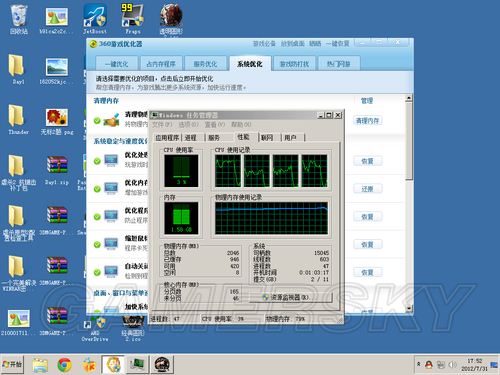The image size is (500, 375).
Task: Toggle green check beside 清理物理内存 item
Action: click(97, 120)
